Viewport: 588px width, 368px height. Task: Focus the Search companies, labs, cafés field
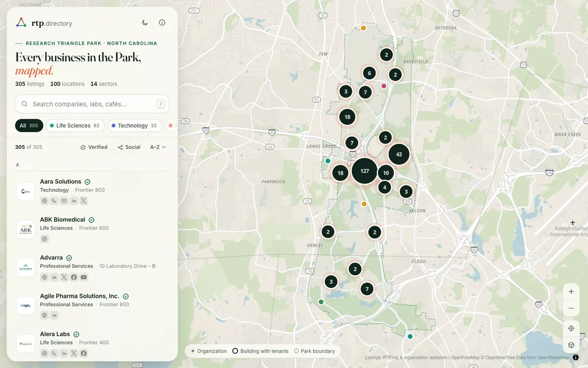pos(92,104)
